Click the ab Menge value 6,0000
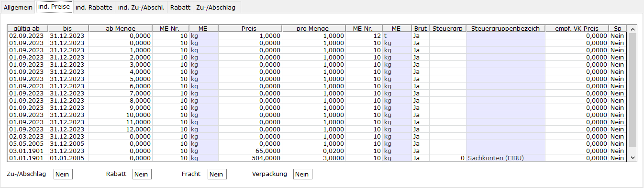Image resolution: width=644 pixels, height=188 pixels. coord(121,86)
